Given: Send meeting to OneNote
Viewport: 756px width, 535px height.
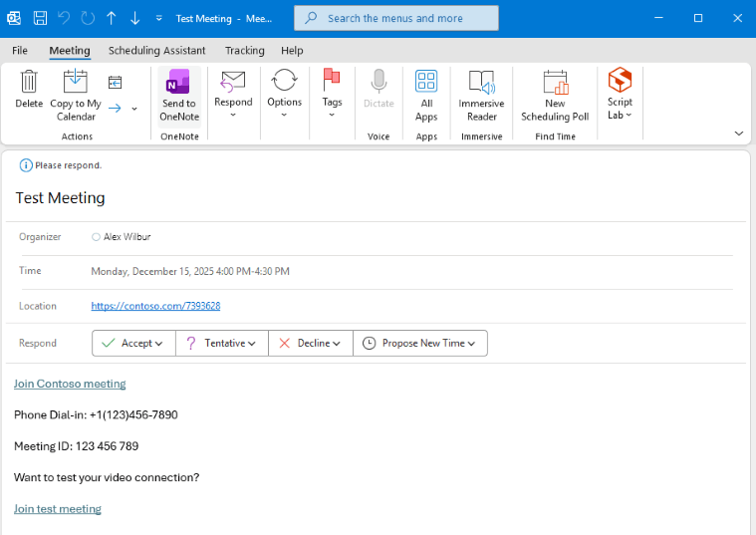Looking at the screenshot, I should [x=179, y=96].
